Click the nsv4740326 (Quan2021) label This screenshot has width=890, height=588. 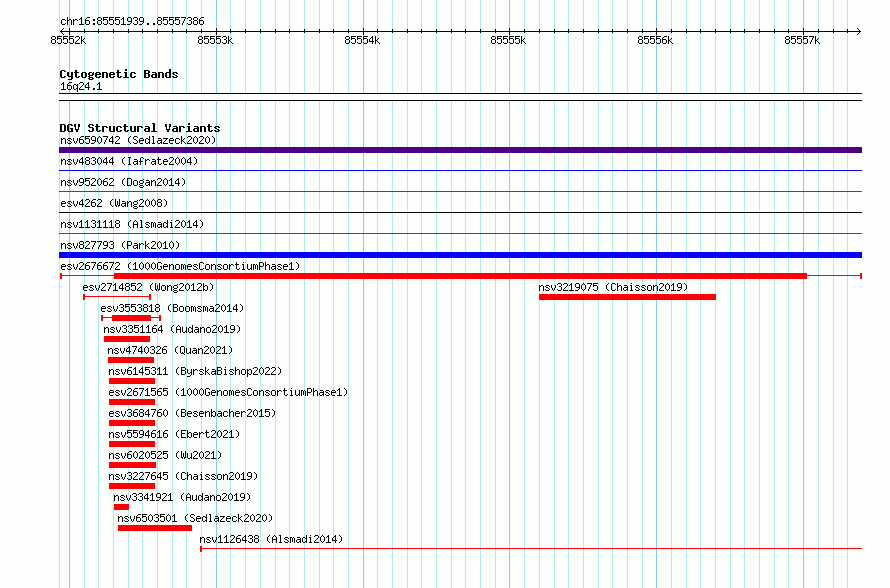pyautogui.click(x=170, y=350)
